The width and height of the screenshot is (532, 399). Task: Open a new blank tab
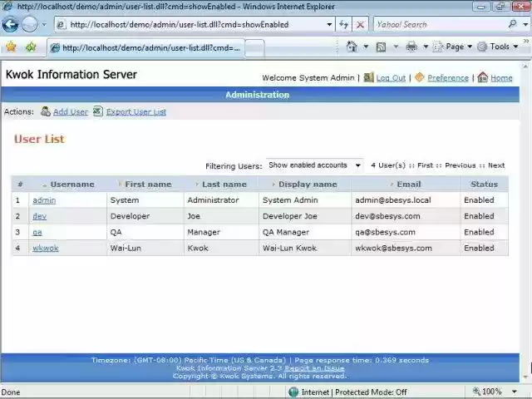(254, 48)
